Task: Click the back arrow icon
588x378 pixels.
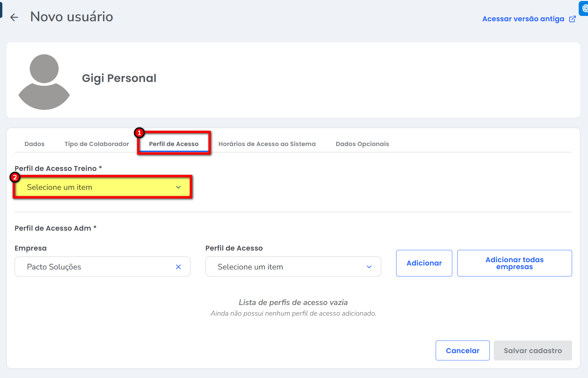Action: pyautogui.click(x=14, y=17)
